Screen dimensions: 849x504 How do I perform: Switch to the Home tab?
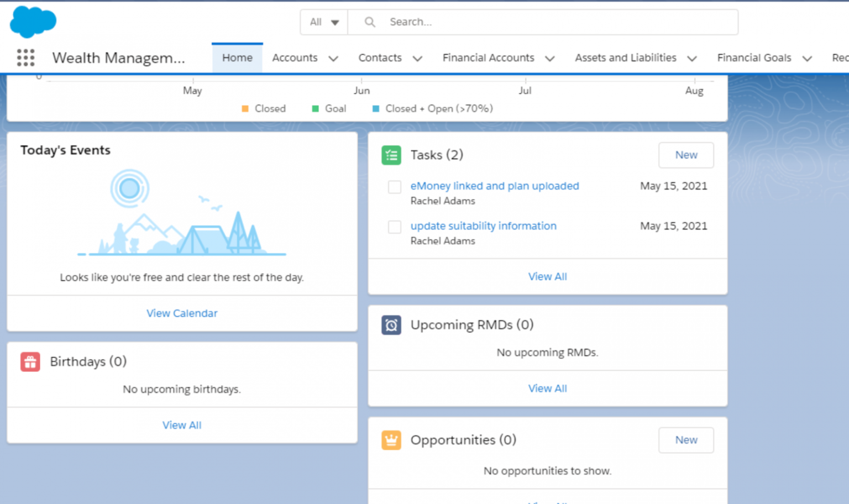click(237, 57)
